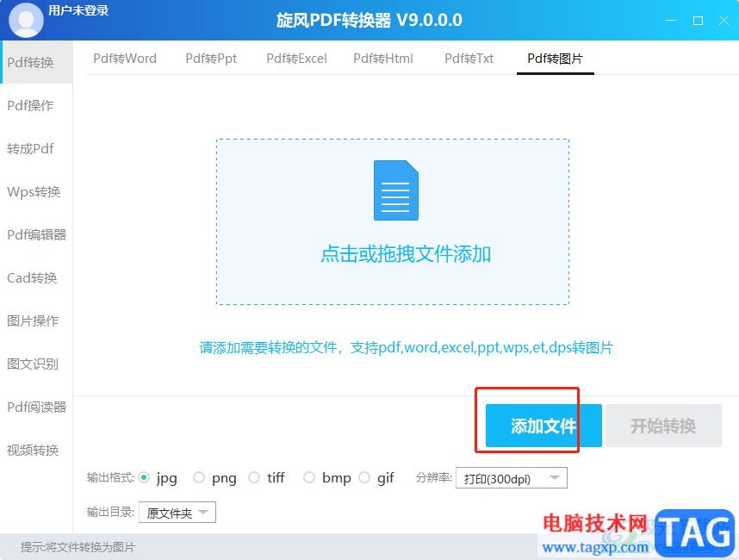This screenshot has height=560, width=739.
Task: Go to Pdf编辑器 in the sidebar
Action: pyautogui.click(x=36, y=234)
